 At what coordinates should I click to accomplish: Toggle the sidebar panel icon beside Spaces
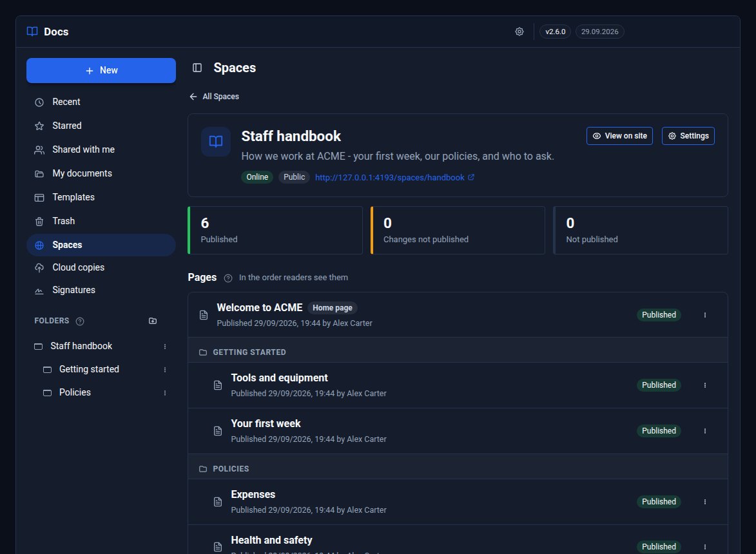(x=197, y=68)
